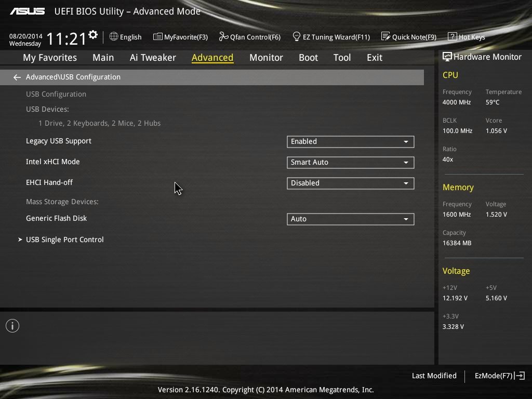Image resolution: width=532 pixels, height=399 pixels.
Task: Open Quick Note notepad icon
Action: coord(386,36)
